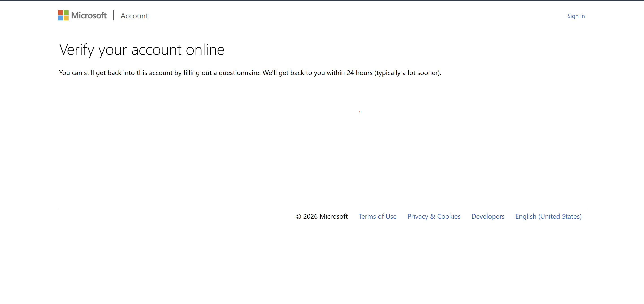Click the vertical divider beside Account

click(x=114, y=15)
